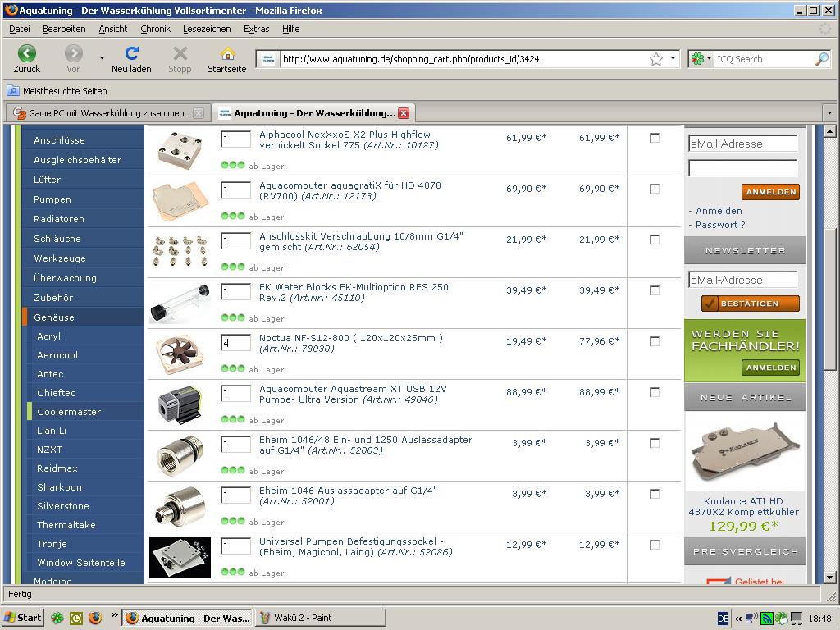This screenshot has height=630, width=840.
Task: Open the address bar URL history dropdown
Action: pos(673,59)
